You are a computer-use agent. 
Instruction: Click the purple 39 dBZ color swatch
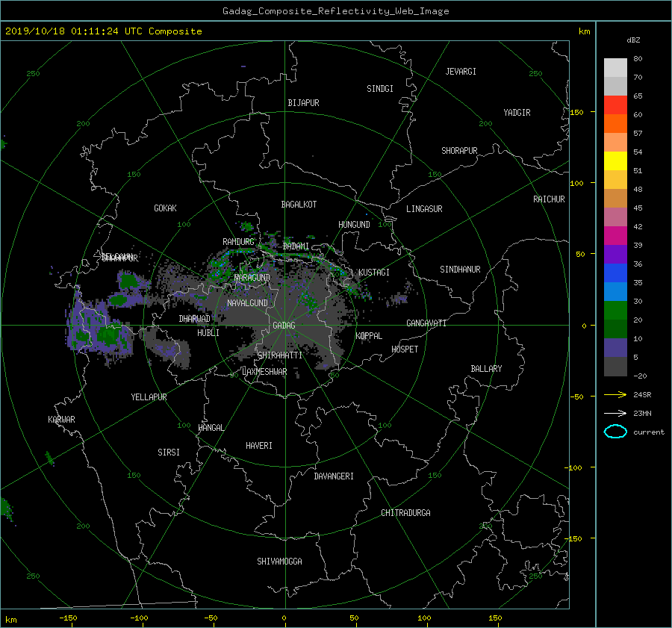coord(615,255)
